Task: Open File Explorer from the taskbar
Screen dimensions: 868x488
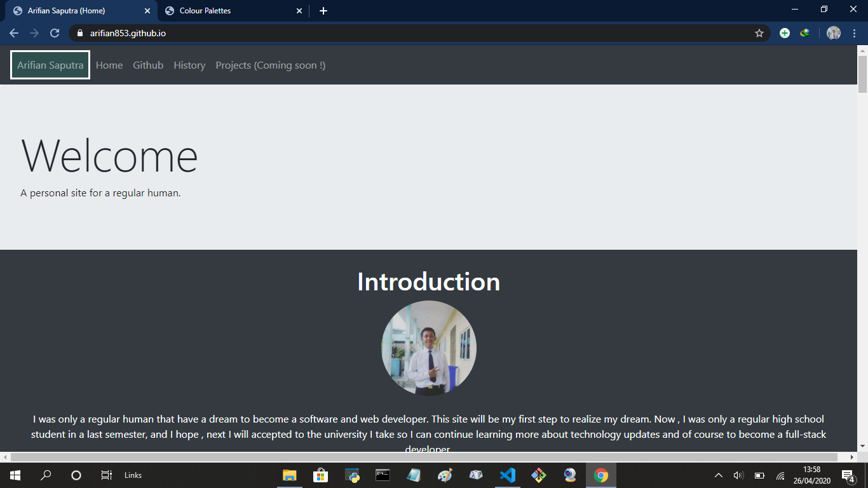Action: click(289, 475)
